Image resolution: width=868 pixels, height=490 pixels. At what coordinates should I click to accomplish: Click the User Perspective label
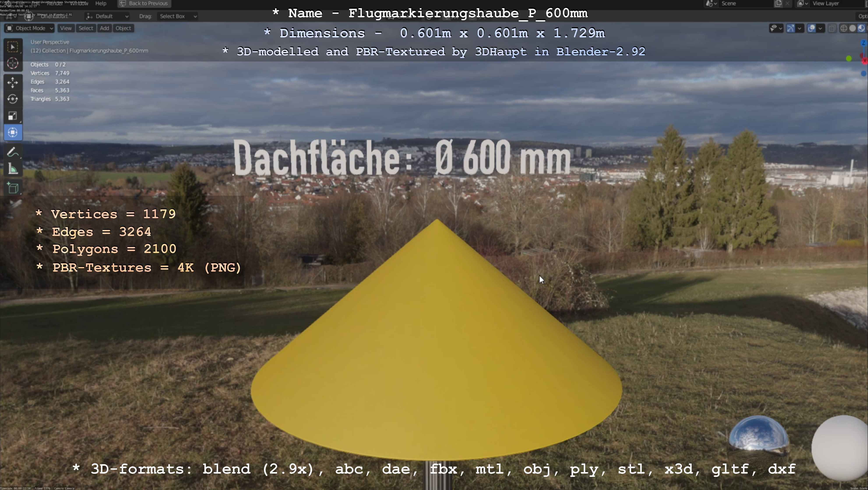click(50, 42)
